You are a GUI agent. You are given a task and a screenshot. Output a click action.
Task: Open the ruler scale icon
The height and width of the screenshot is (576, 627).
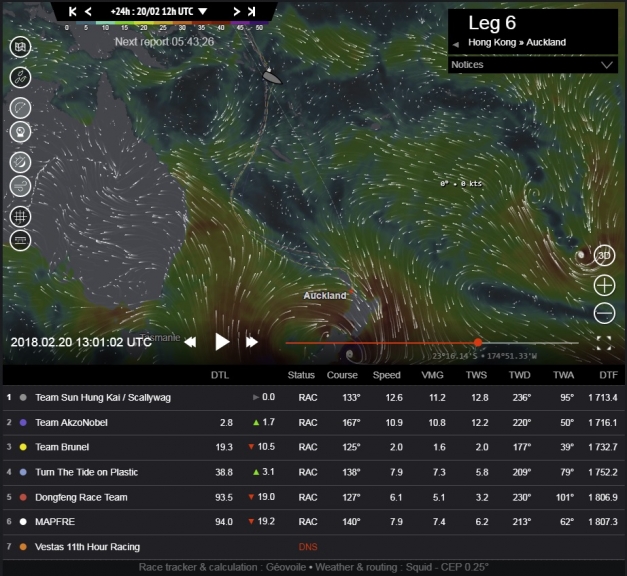point(20,240)
